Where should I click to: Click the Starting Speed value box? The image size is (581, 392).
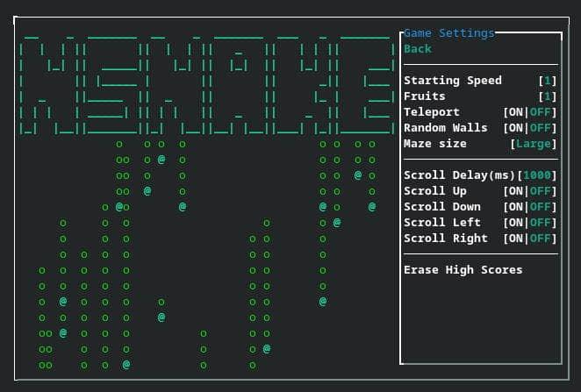(548, 81)
